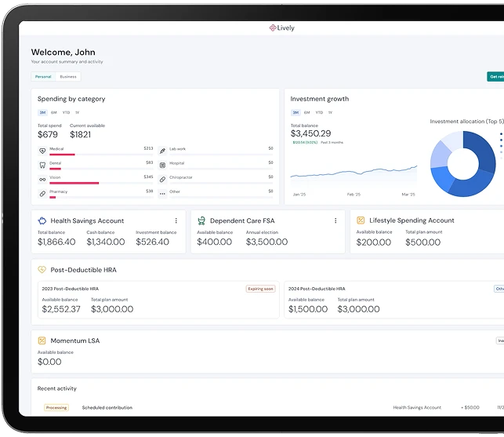
Task: Click the Dependent Care FSA stroller icon
Action: pos(201,220)
